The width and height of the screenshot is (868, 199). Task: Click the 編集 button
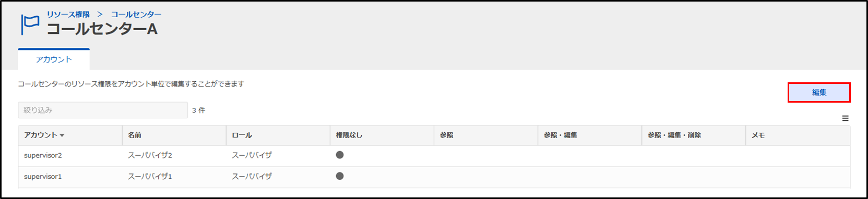pos(819,92)
